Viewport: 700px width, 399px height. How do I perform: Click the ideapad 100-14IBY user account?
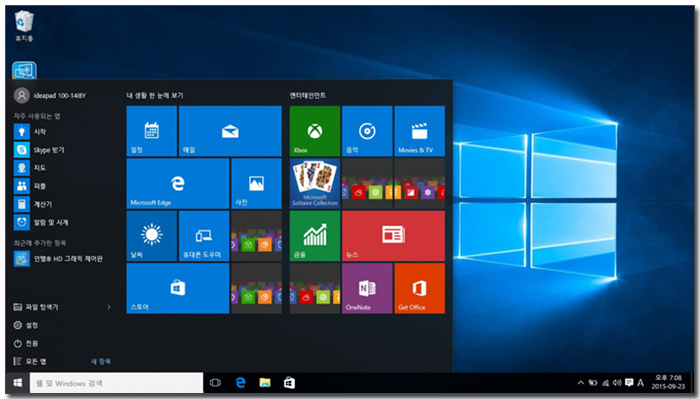[50, 95]
